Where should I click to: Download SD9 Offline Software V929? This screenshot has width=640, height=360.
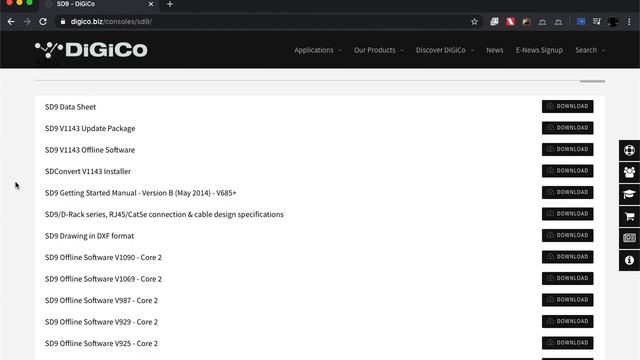pyautogui.click(x=567, y=322)
